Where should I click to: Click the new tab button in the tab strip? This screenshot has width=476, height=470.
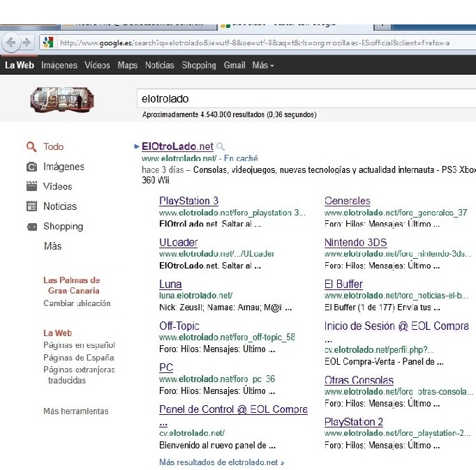(x=382, y=26)
